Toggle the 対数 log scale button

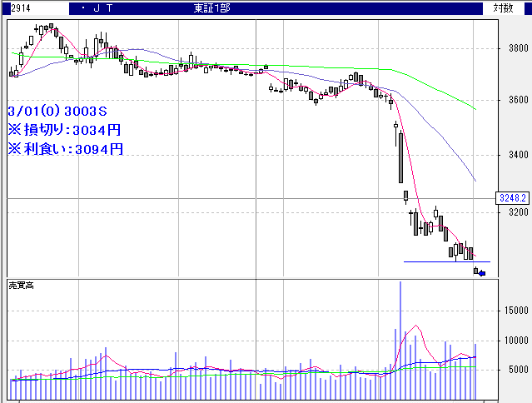(504, 7)
